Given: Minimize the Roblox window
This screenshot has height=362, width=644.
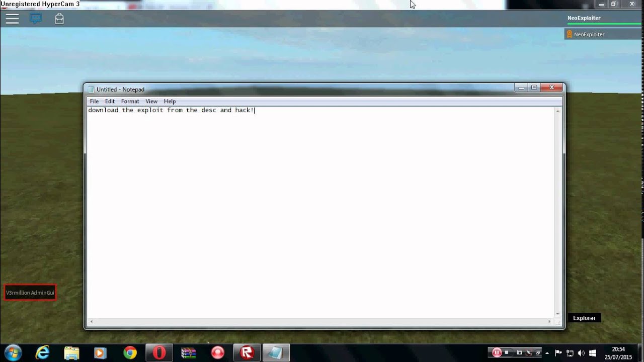Looking at the screenshot, I should pos(601,4).
